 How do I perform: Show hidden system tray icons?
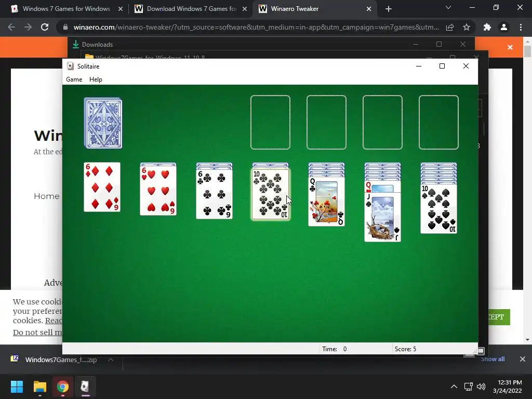pyautogui.click(x=454, y=387)
